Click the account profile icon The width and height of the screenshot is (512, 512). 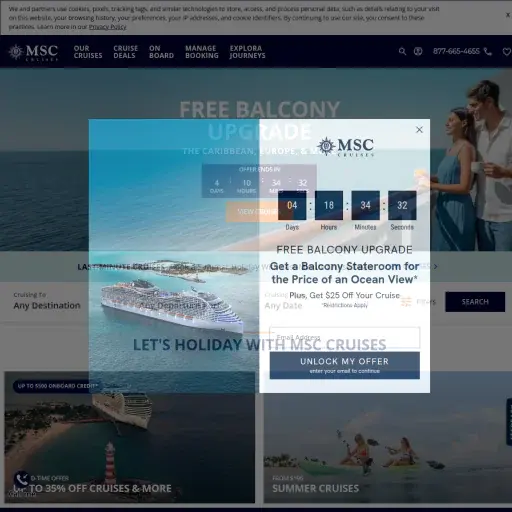pyautogui.click(x=418, y=51)
